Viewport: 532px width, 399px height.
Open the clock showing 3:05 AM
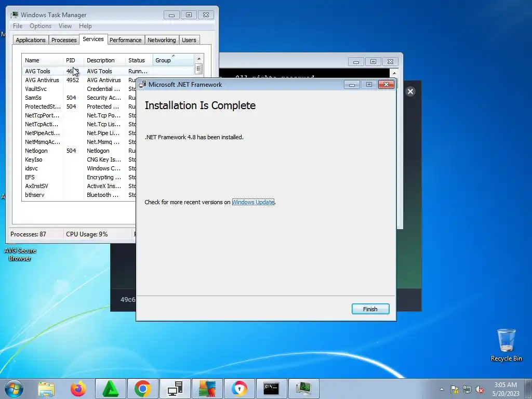point(506,389)
